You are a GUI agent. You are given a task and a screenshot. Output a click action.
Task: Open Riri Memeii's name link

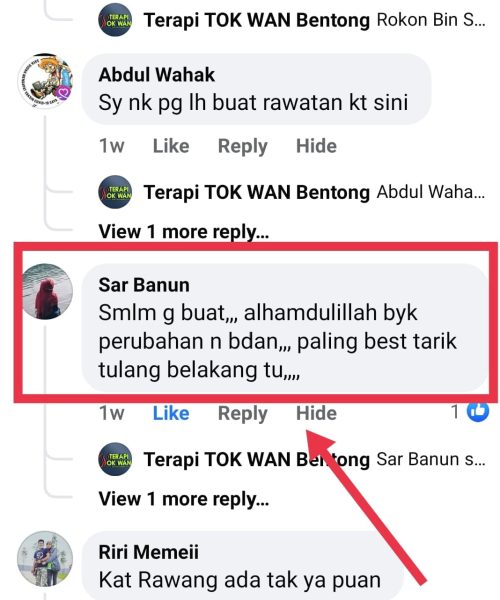click(148, 552)
